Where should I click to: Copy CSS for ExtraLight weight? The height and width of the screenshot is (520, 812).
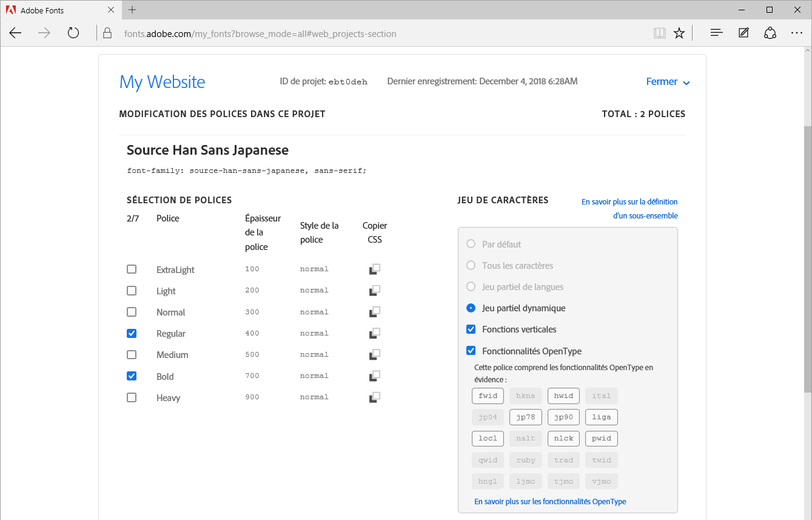375,269
